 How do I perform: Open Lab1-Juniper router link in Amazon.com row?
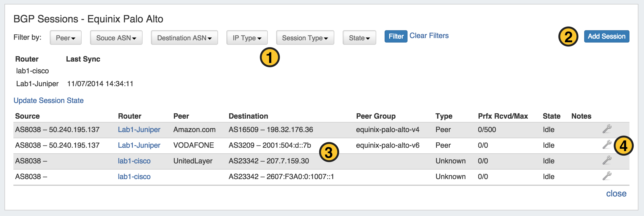(139, 130)
